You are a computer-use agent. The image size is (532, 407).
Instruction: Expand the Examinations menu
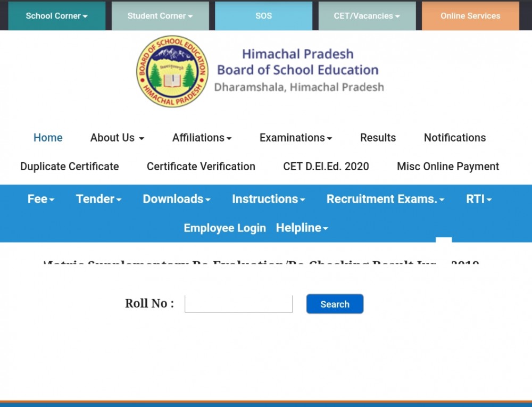(295, 138)
